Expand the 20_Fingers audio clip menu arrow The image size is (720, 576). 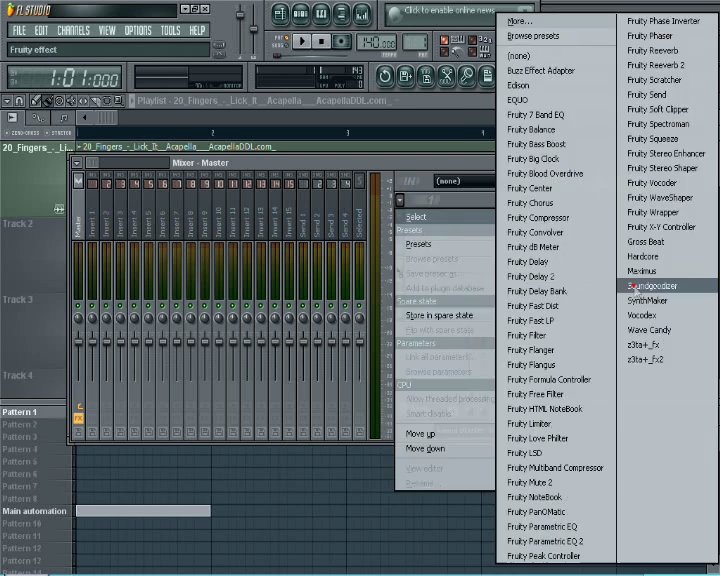pyautogui.click(x=79, y=147)
